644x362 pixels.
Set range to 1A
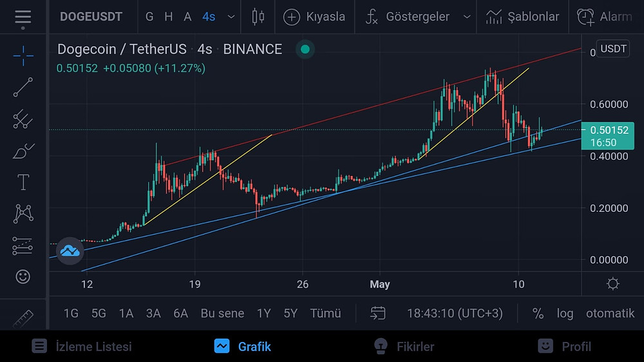(126, 314)
